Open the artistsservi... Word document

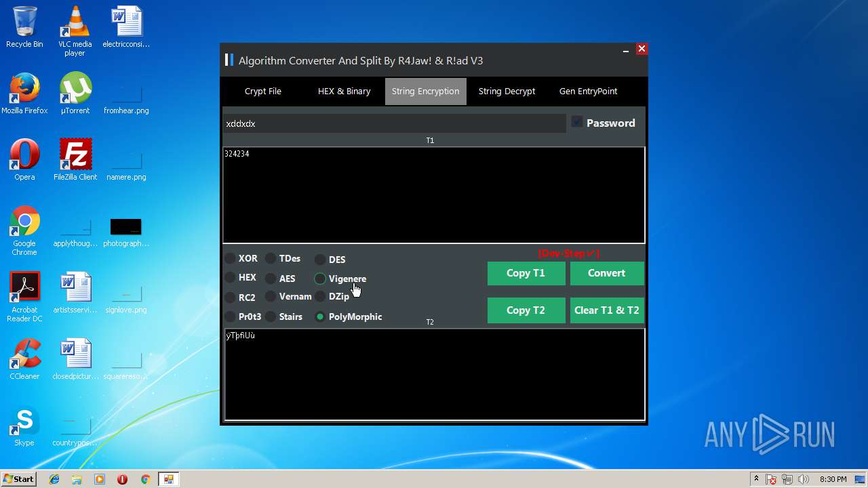[x=75, y=293]
